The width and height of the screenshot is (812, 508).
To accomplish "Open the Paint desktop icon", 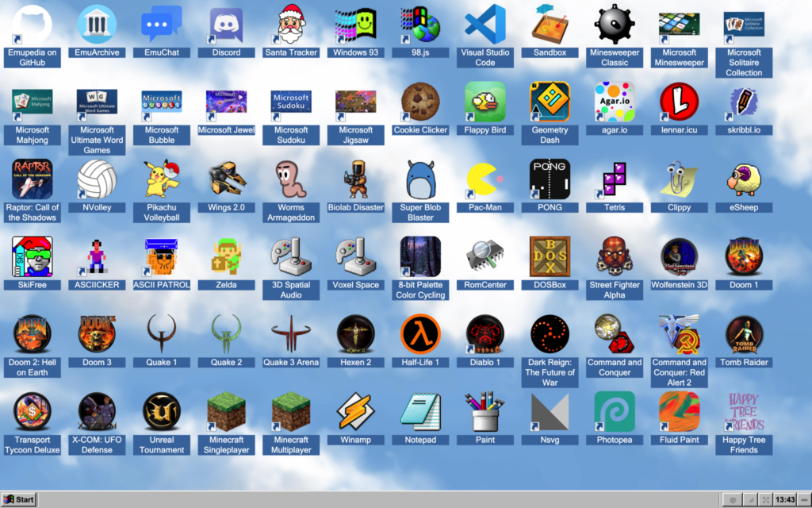I will click(x=485, y=411).
